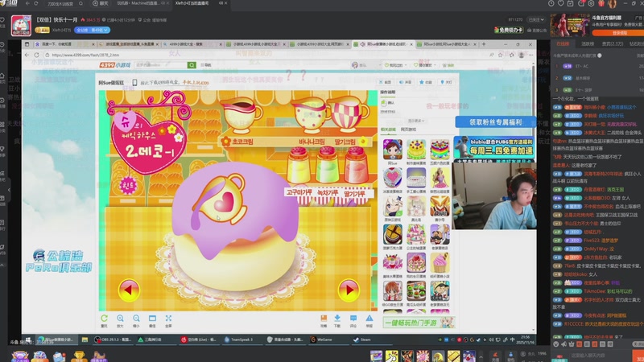This screenshot has width=644, height=362.
Task: Pick the banana cream polka-dot pitcher
Action: click(311, 114)
